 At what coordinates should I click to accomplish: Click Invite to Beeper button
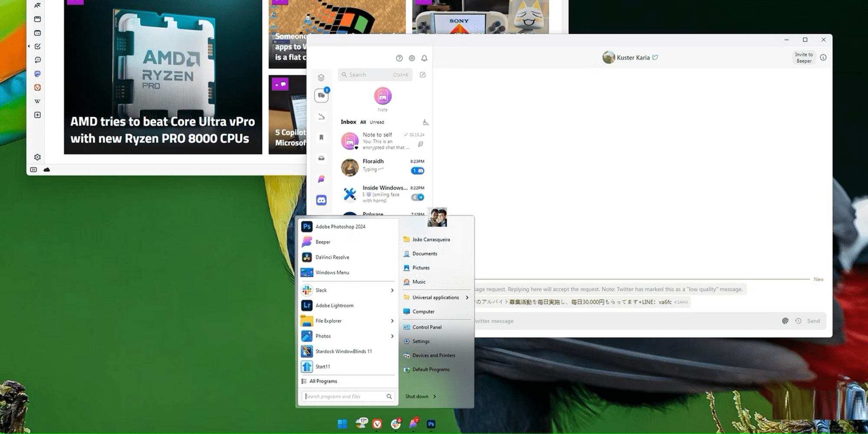pyautogui.click(x=803, y=58)
